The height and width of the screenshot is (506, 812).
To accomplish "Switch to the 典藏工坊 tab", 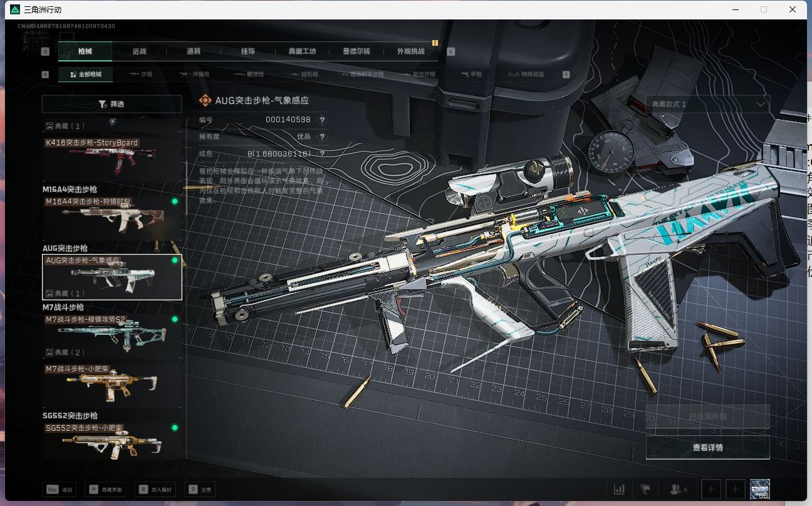I will tap(302, 51).
